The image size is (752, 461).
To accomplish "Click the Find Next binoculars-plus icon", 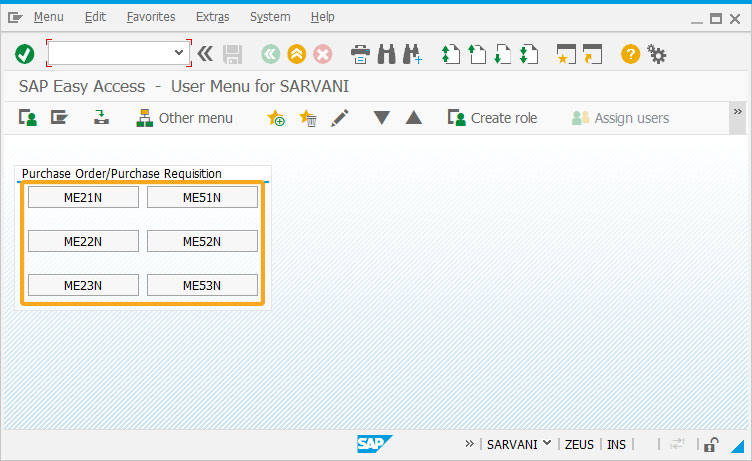I will tap(412, 54).
